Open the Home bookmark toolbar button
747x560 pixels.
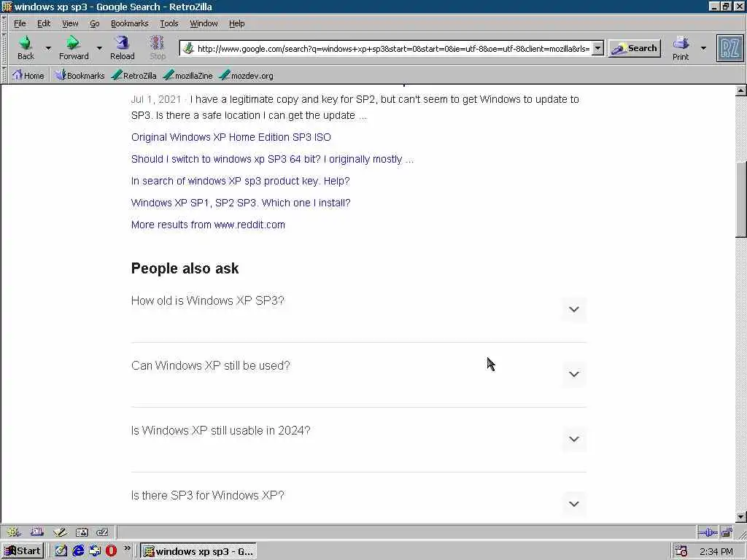pyautogui.click(x=28, y=75)
